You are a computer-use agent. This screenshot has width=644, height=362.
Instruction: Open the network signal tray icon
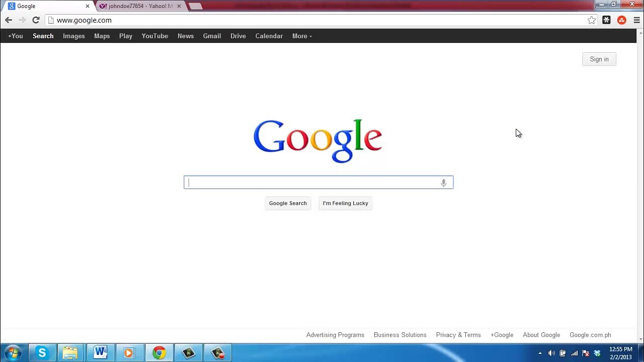coord(574,353)
